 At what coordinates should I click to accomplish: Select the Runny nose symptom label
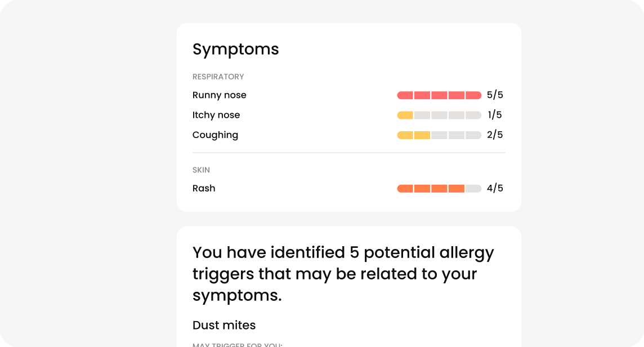pos(220,95)
